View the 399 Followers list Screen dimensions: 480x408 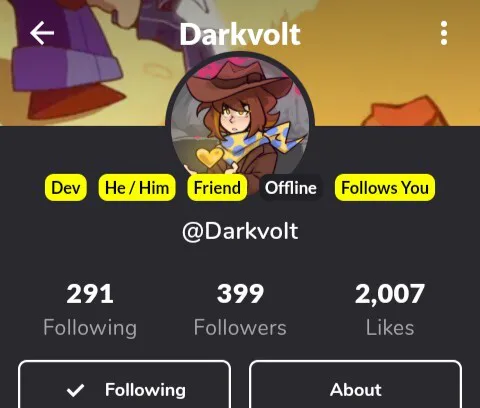[240, 310]
